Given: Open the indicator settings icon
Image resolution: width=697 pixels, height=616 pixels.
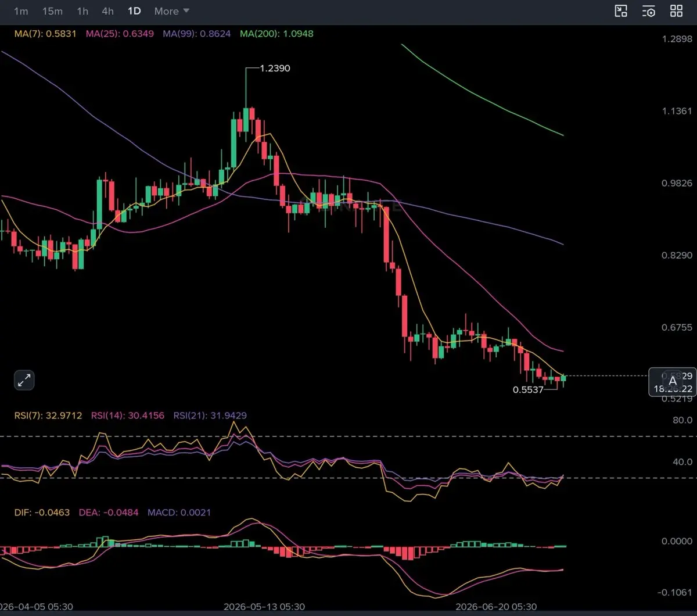Looking at the screenshot, I should [649, 11].
